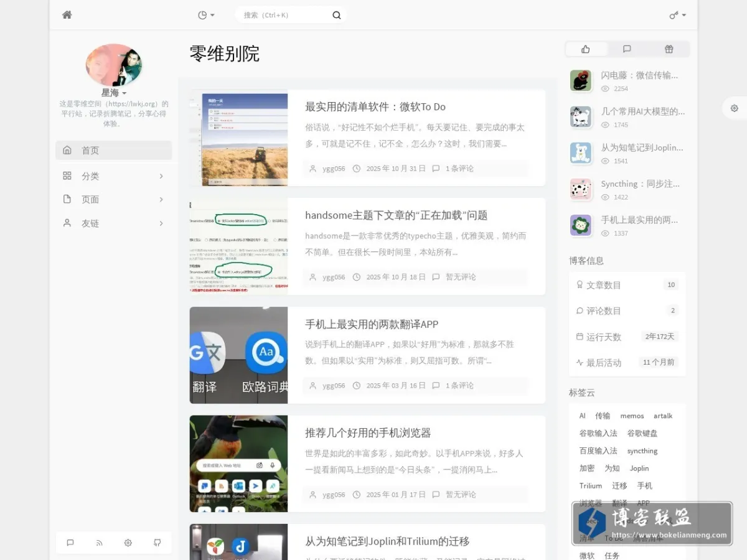Select the Trilium tag

coord(591,485)
